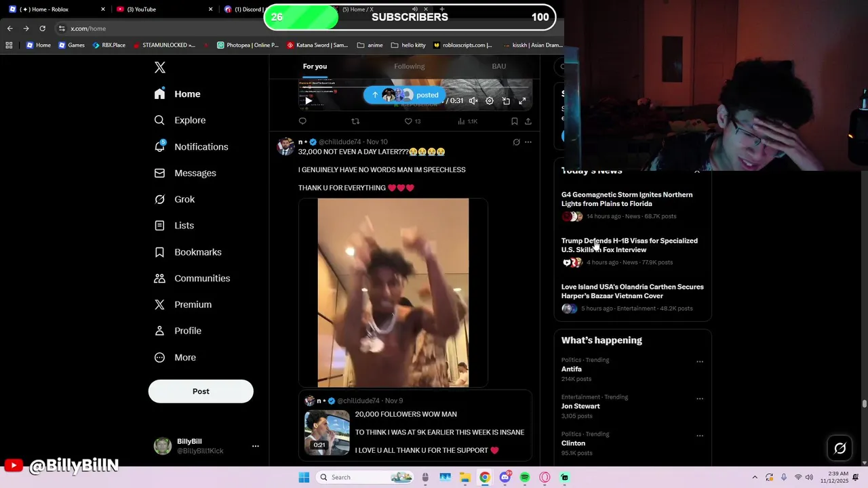The width and height of the screenshot is (868, 488).
Task: Click the Grok icon on the chillldude74 post
Action: 516,142
